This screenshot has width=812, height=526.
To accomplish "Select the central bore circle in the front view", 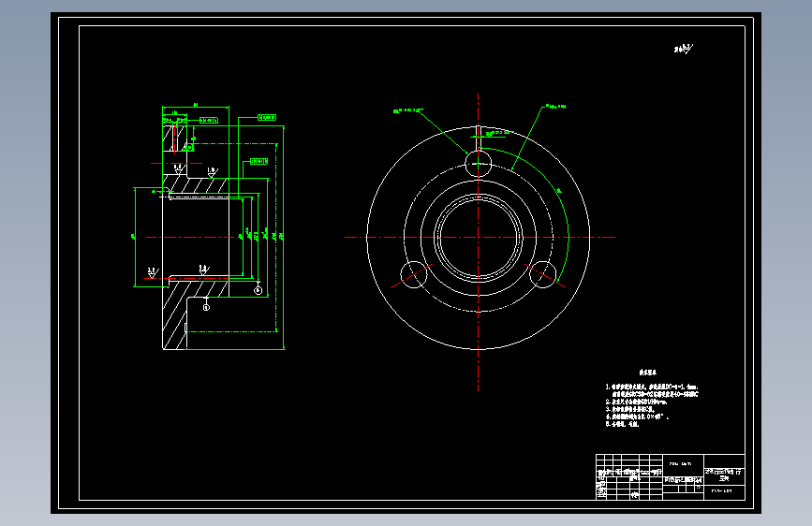I will point(478,238).
